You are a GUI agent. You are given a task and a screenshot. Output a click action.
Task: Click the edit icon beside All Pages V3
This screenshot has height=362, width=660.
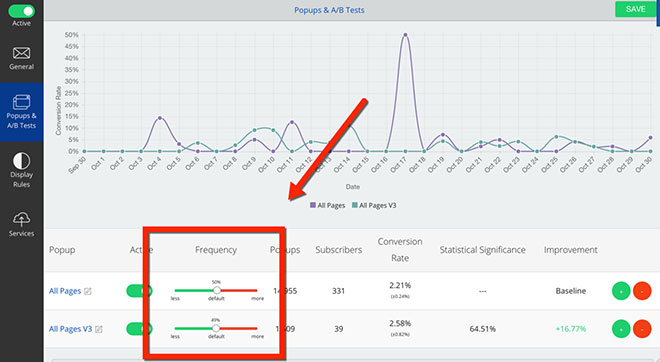tap(98, 329)
